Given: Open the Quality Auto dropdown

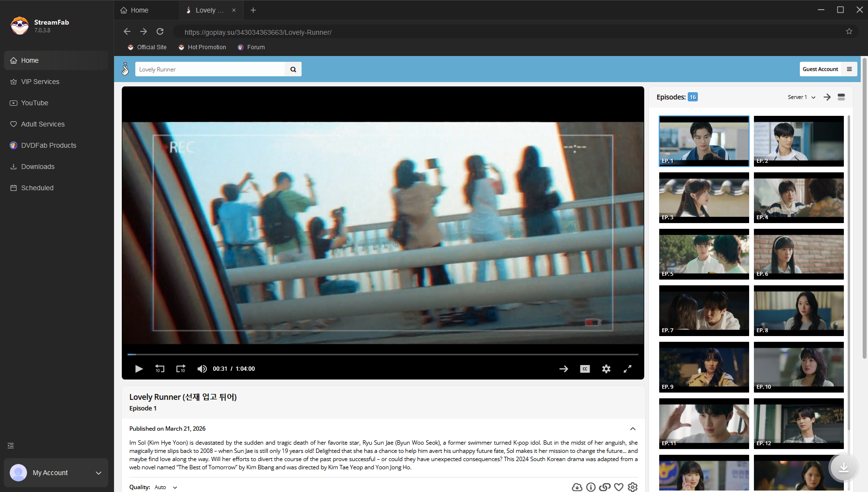Looking at the screenshot, I should coord(166,487).
